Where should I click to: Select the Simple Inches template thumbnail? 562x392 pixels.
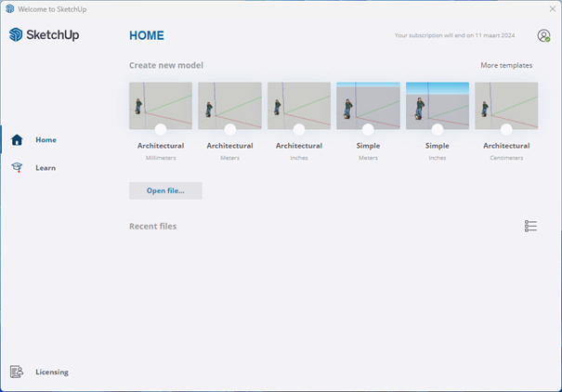tap(438, 103)
